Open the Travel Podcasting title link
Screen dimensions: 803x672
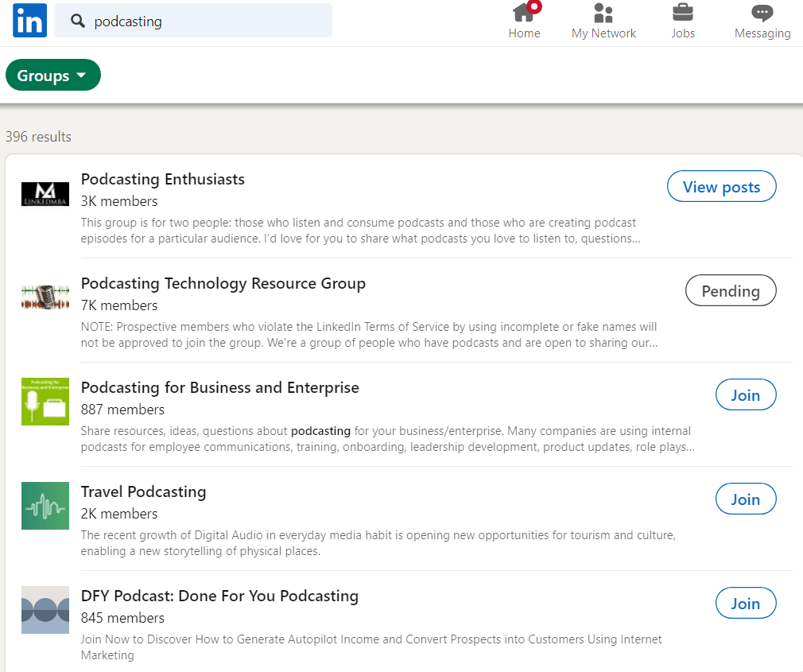click(x=143, y=492)
